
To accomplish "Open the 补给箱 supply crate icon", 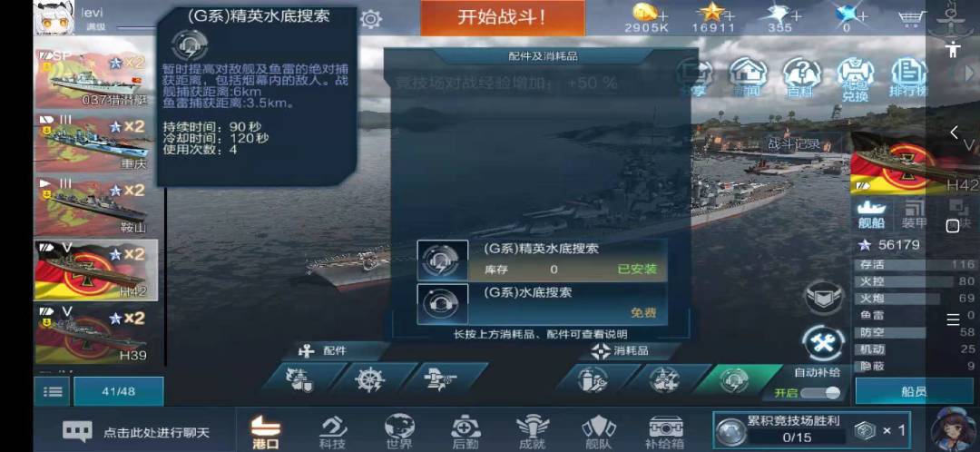I will click(666, 431).
